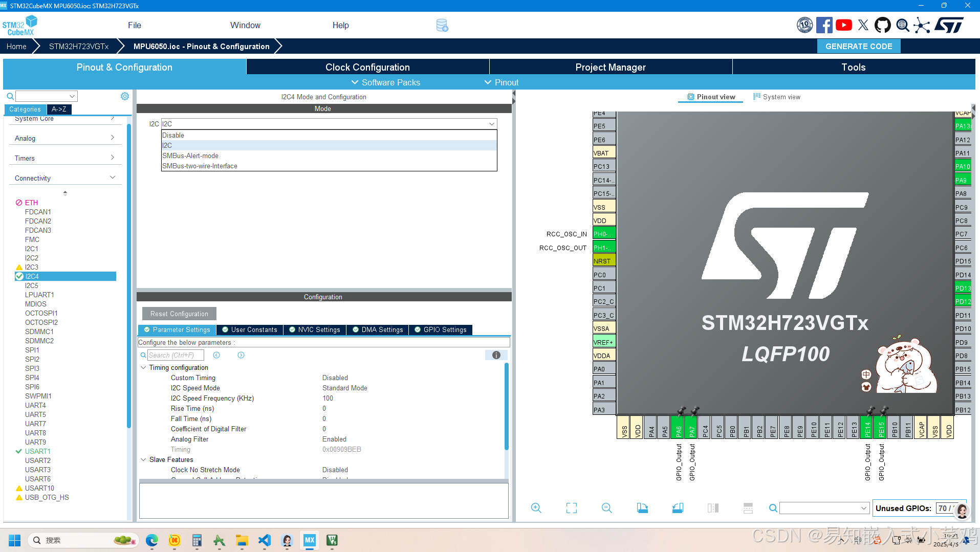Open Windows Start menu
980x552 pixels.
[x=14, y=540]
